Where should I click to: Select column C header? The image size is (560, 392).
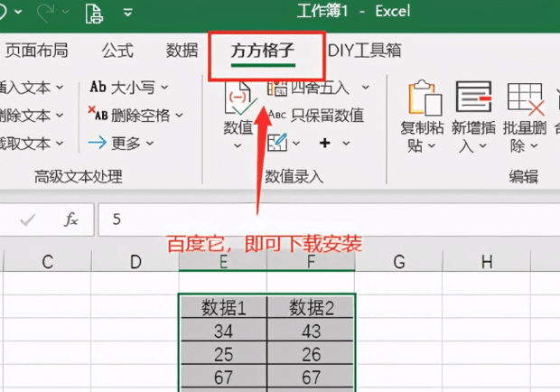(48, 262)
